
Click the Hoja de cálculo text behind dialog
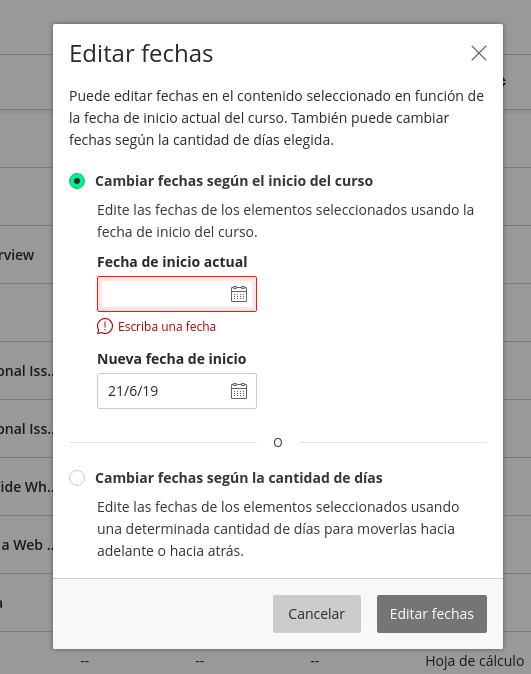click(x=475, y=661)
